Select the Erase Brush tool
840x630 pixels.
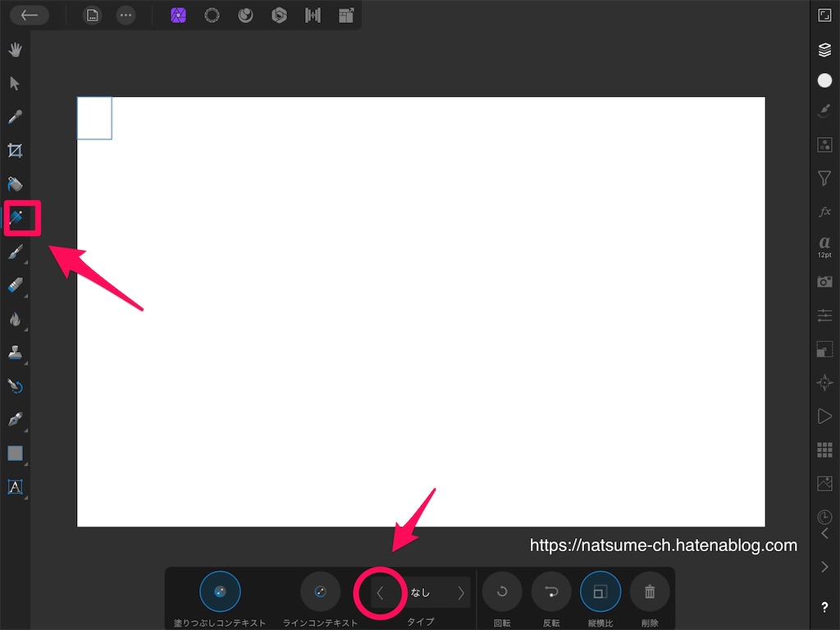(15, 285)
